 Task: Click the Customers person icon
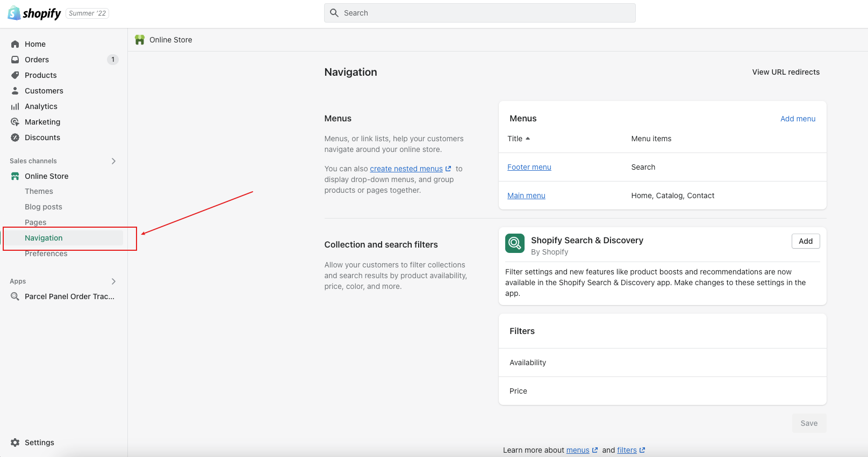pos(15,91)
